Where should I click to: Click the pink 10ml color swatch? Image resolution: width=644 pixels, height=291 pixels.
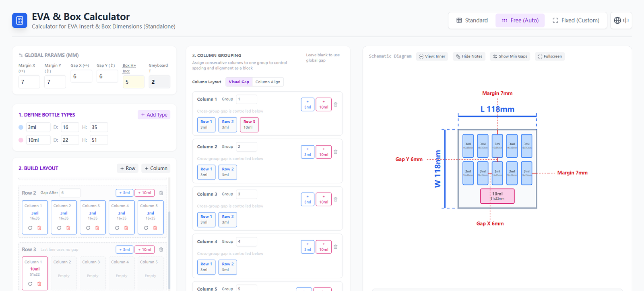21,140
